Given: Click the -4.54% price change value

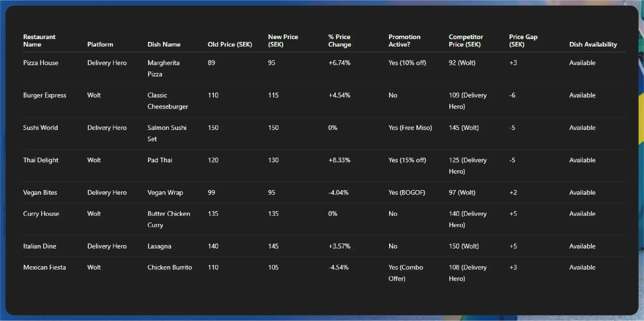Looking at the screenshot, I should coord(338,267).
